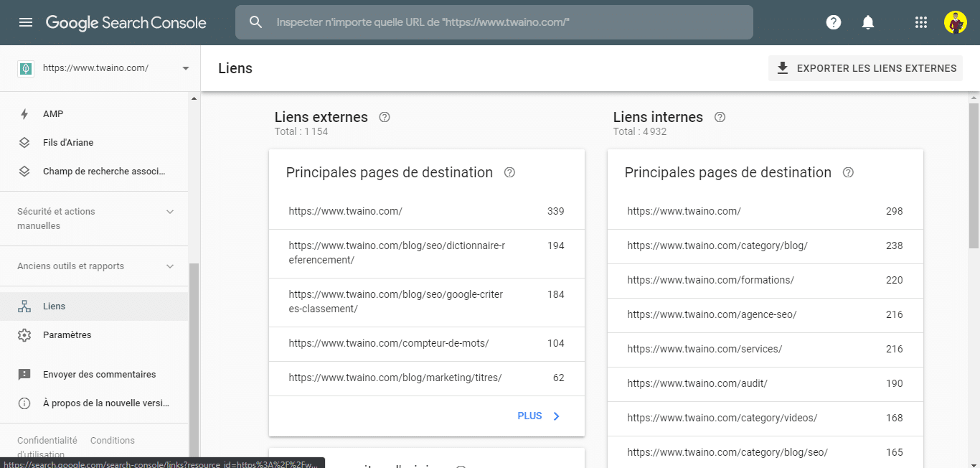Open the Conditions d'utilisation link

[x=113, y=441]
